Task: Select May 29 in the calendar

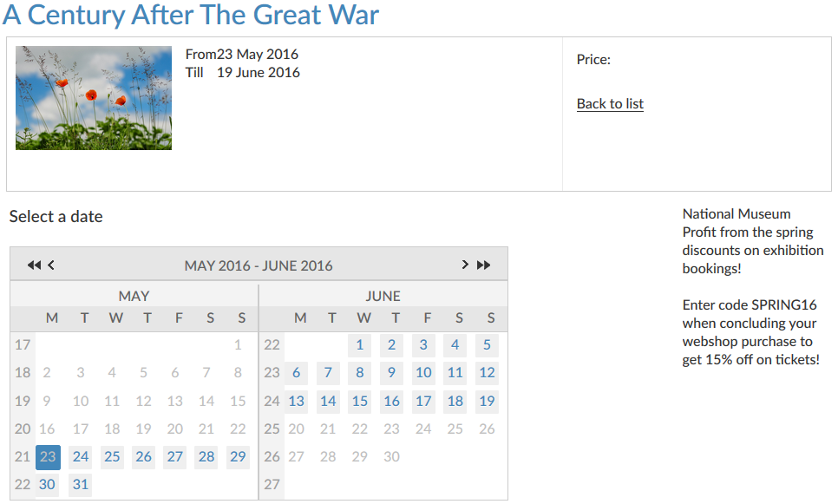Action: [x=238, y=457]
